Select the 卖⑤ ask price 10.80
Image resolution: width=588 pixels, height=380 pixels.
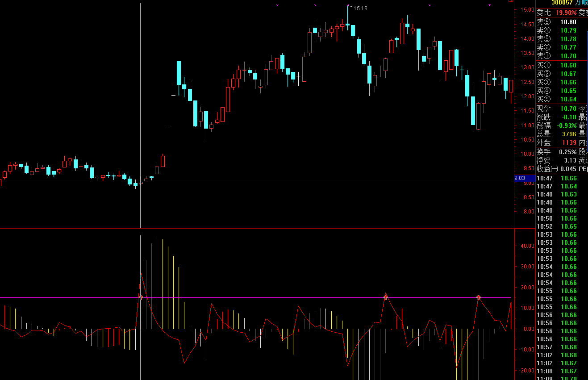point(568,22)
